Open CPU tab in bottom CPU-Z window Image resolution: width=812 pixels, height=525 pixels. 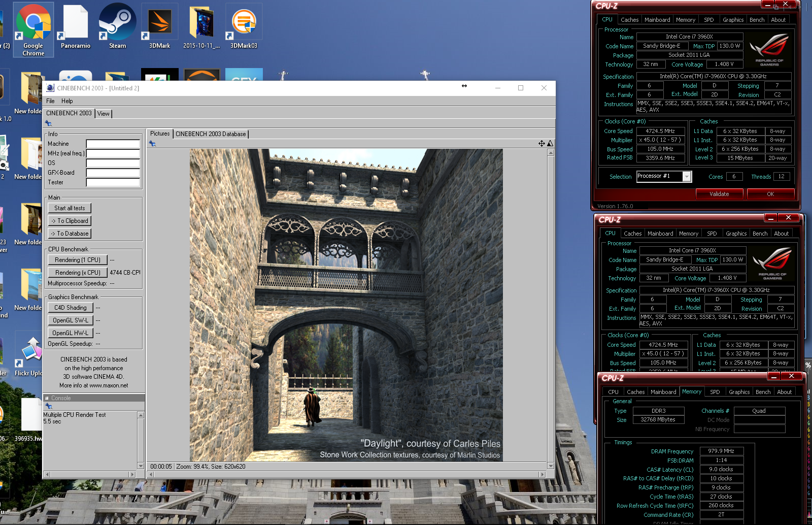point(613,392)
